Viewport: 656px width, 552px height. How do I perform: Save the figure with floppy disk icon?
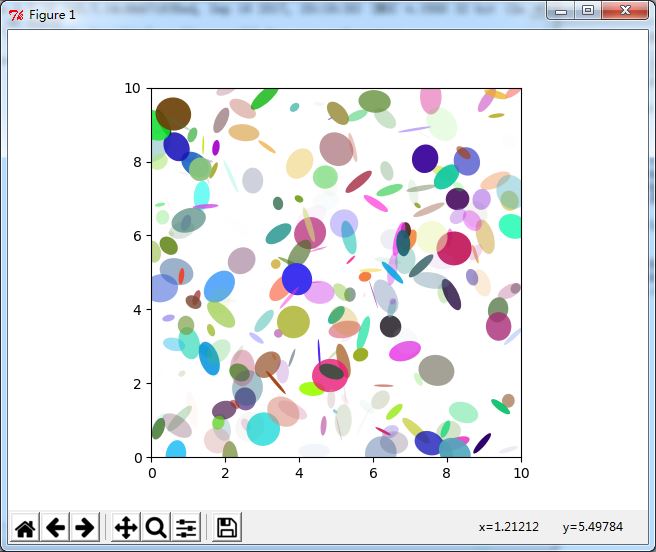pyautogui.click(x=227, y=527)
